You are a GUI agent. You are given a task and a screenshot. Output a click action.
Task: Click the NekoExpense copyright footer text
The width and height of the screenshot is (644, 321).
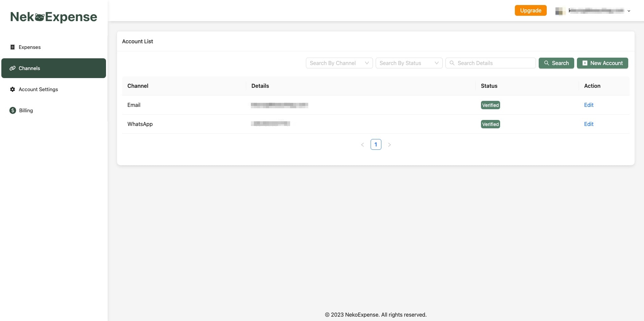(x=376, y=315)
